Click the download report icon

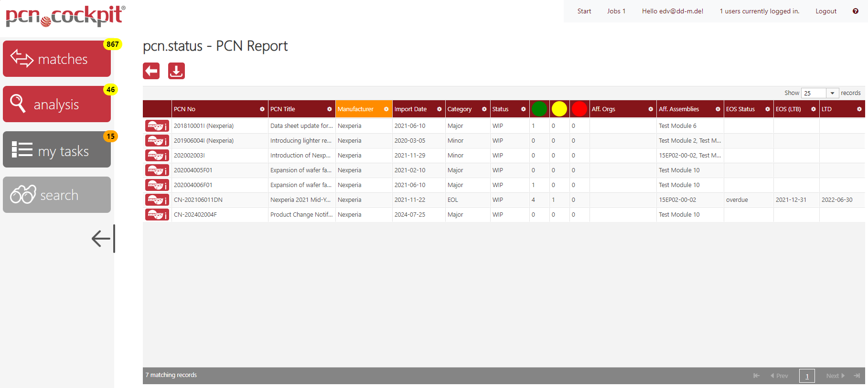pos(176,71)
